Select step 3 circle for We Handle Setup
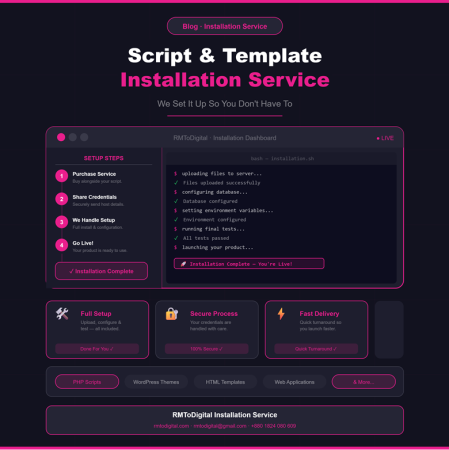This screenshot has height=450, width=449. (62, 222)
